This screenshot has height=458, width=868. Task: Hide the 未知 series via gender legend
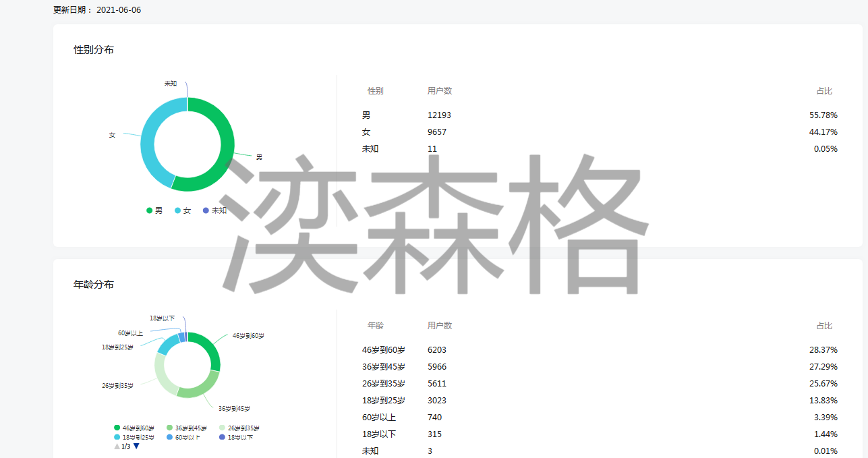pos(214,210)
